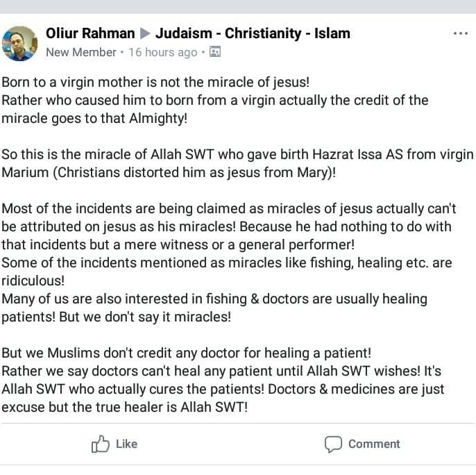Click the New Member badge label

pyautogui.click(x=80, y=52)
